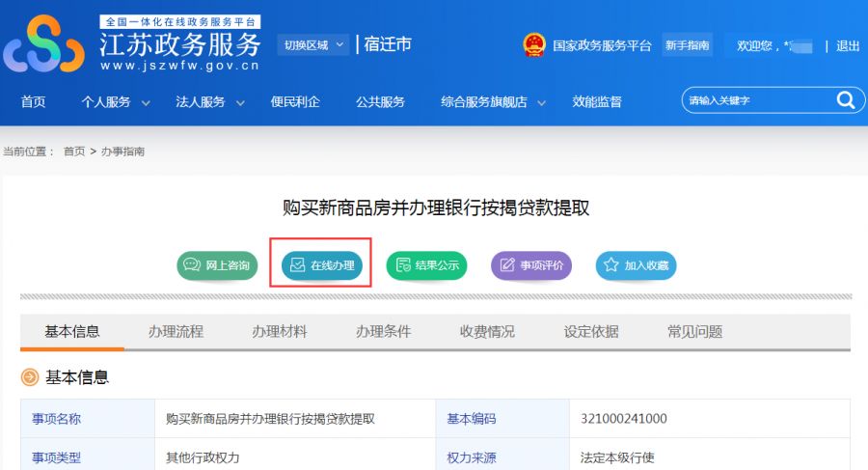Switch to the 办理条件 tab

(x=384, y=331)
